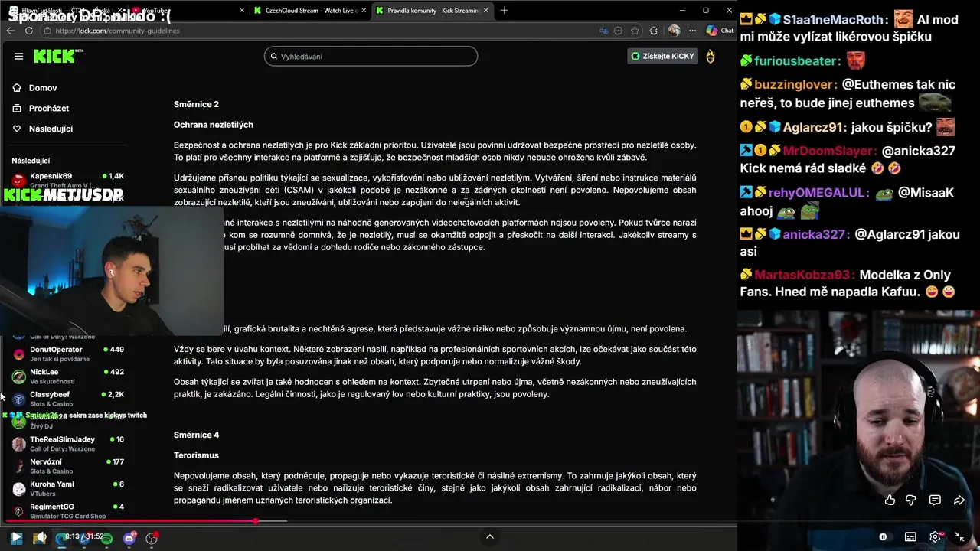Exit fullscreen with the collapse arrows icon

(959, 537)
